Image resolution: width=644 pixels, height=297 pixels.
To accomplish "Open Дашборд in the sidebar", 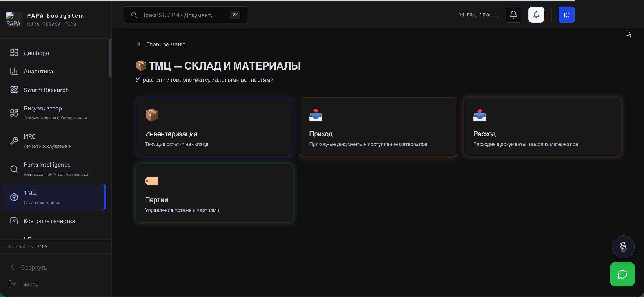I will click(54, 53).
